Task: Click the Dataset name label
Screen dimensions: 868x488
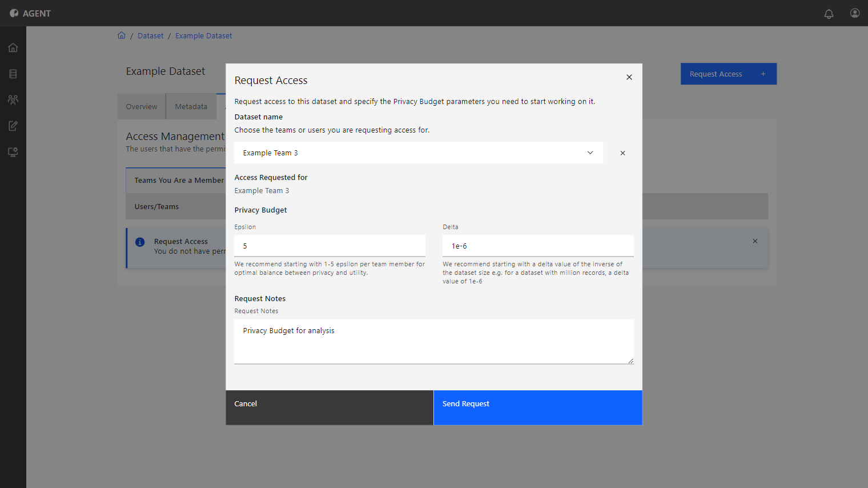Action: point(258,117)
